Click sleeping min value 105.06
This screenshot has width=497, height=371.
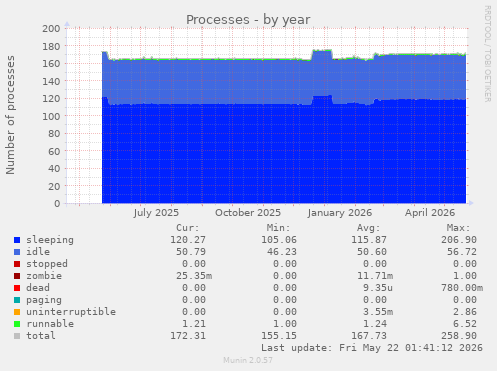coord(279,240)
